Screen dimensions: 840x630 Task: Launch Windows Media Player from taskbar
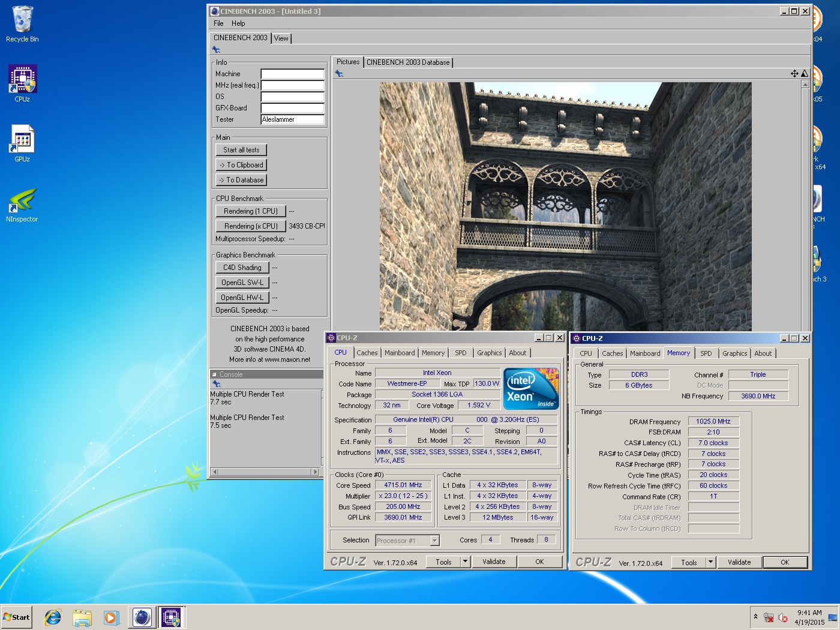click(111, 617)
